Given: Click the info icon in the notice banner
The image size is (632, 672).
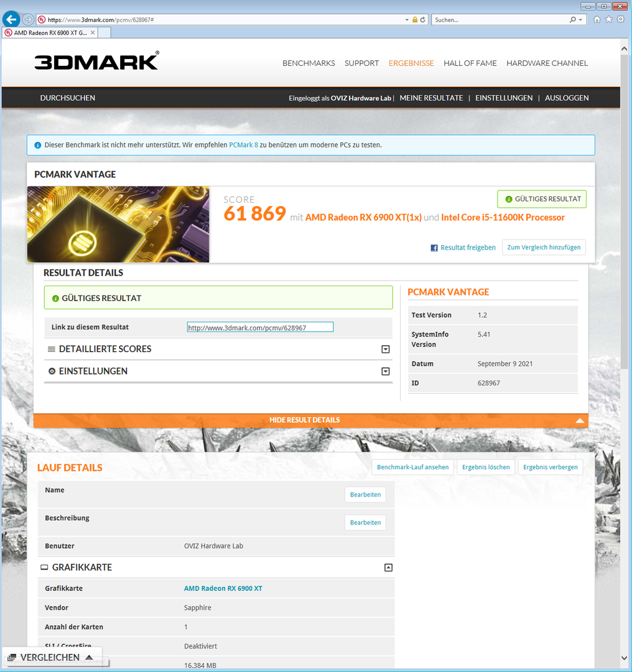Looking at the screenshot, I should tap(38, 145).
